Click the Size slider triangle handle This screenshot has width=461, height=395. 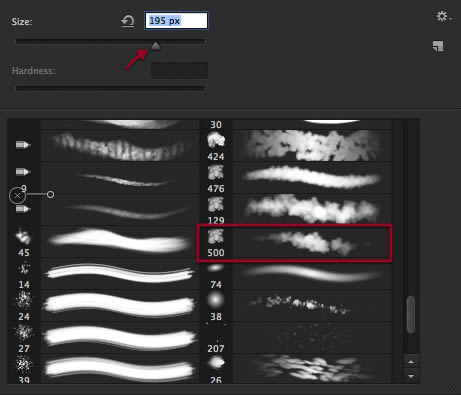[155, 46]
